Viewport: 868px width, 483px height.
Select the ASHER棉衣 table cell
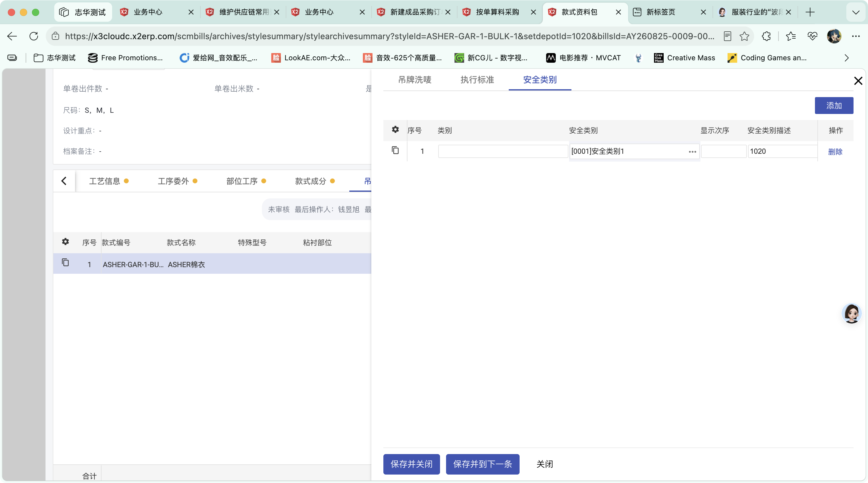point(186,265)
